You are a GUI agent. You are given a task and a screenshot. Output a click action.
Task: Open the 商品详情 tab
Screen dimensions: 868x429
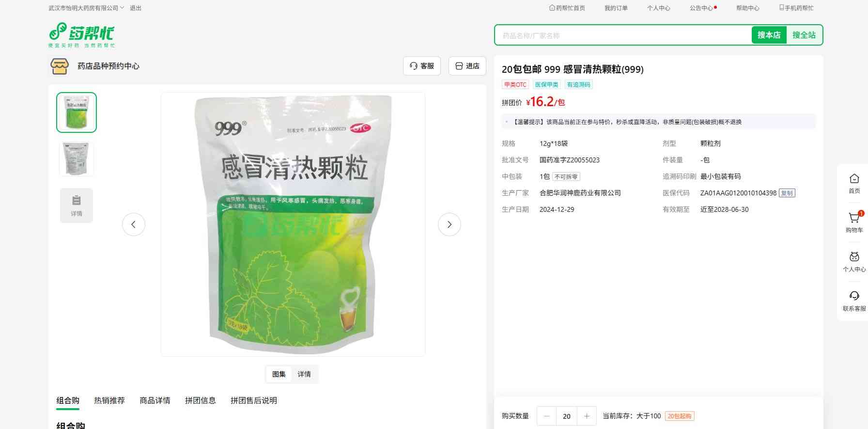click(x=155, y=400)
